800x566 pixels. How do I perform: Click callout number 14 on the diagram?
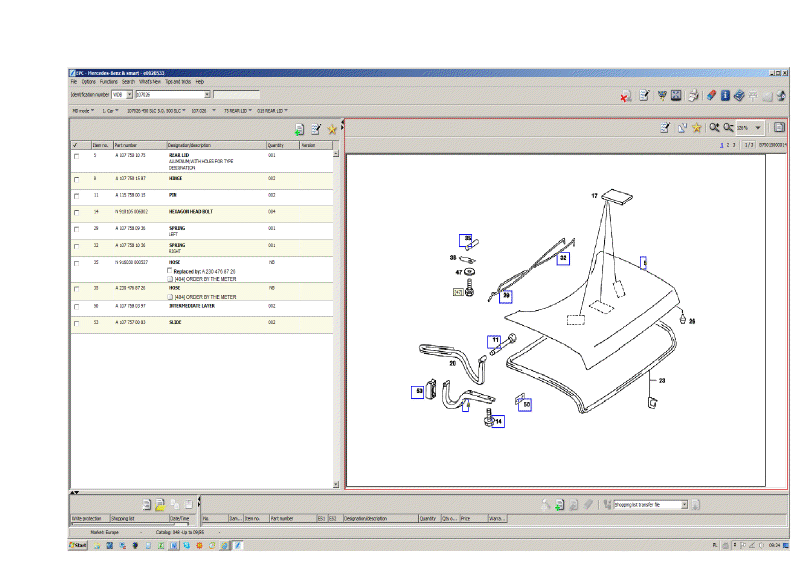click(497, 422)
